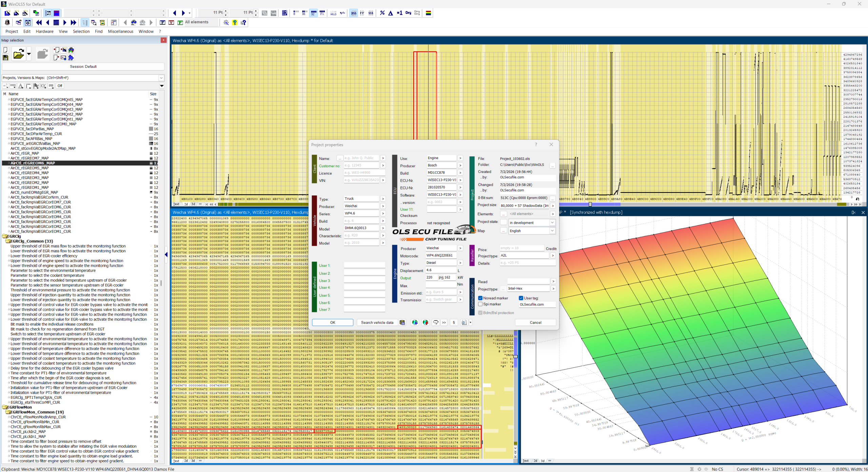This screenshot has width=868, height=472.
Task: Click the Search vehicle data button
Action: pyautogui.click(x=377, y=322)
